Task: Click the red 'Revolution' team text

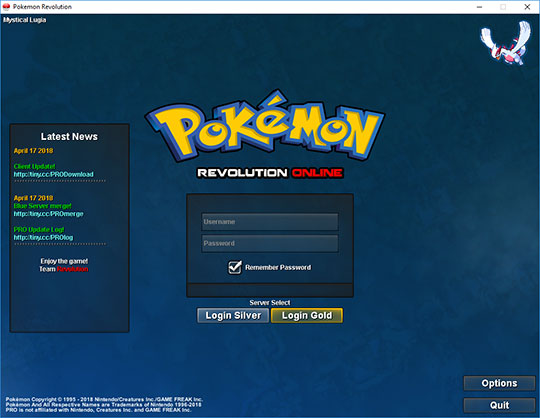Action: (x=73, y=269)
